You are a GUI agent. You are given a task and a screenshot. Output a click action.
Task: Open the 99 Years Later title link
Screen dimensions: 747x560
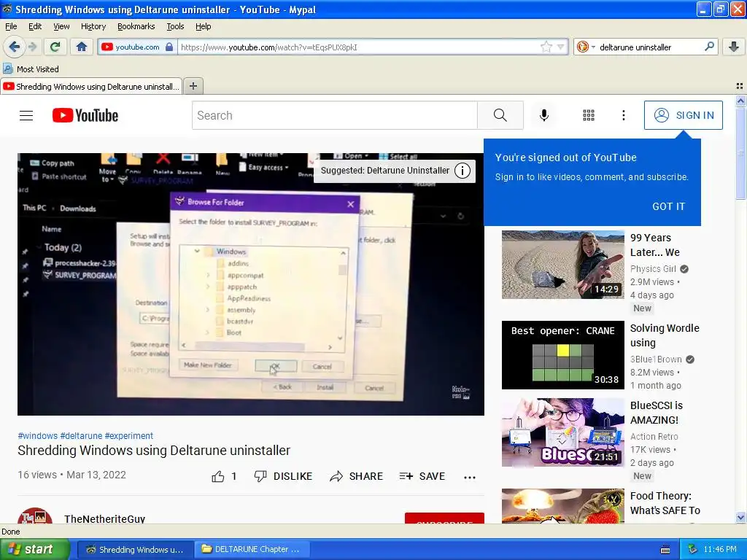(x=655, y=245)
